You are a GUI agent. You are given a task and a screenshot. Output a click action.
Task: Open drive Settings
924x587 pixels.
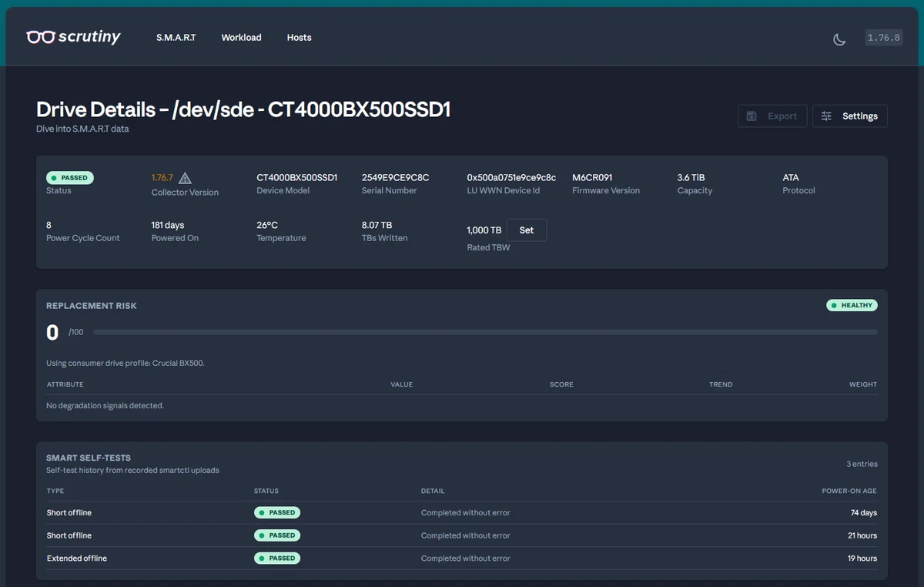pyautogui.click(x=850, y=116)
